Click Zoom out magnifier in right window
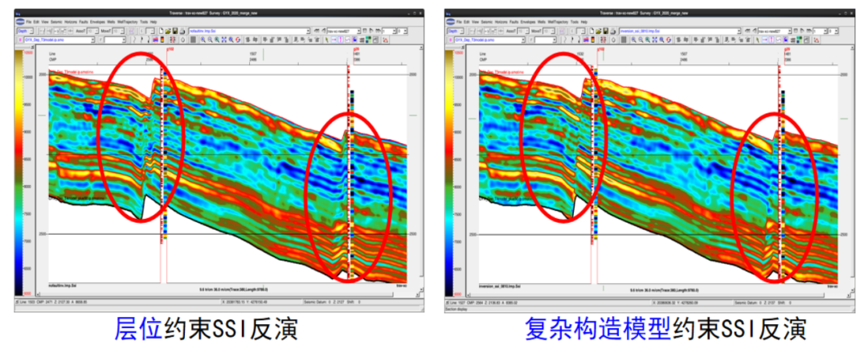 [641, 40]
